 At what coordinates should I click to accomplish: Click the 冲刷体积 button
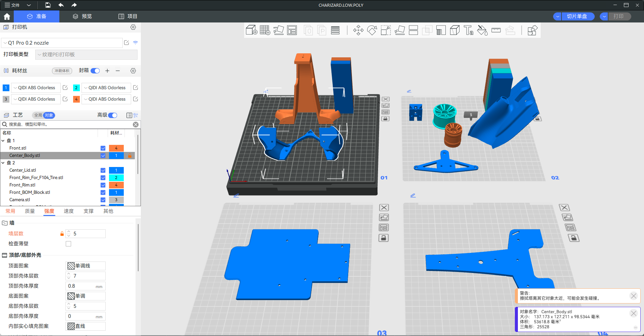(62, 71)
